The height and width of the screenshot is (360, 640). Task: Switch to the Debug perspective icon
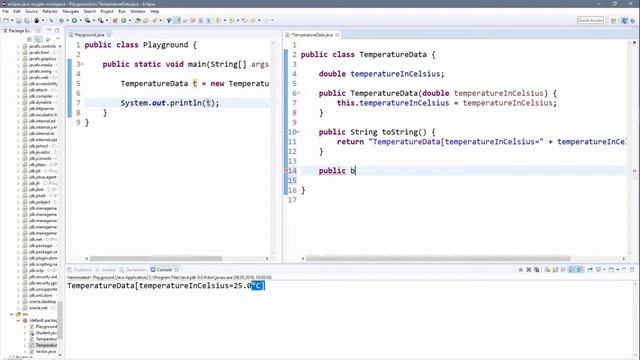633,20
